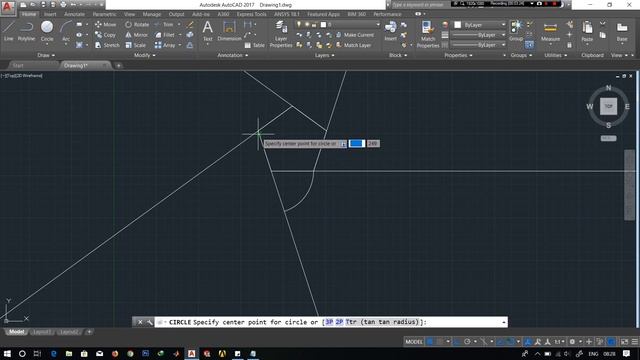Viewport: 640px width, 360px height.
Task: Click the Windows Start button
Action: click(x=7, y=353)
